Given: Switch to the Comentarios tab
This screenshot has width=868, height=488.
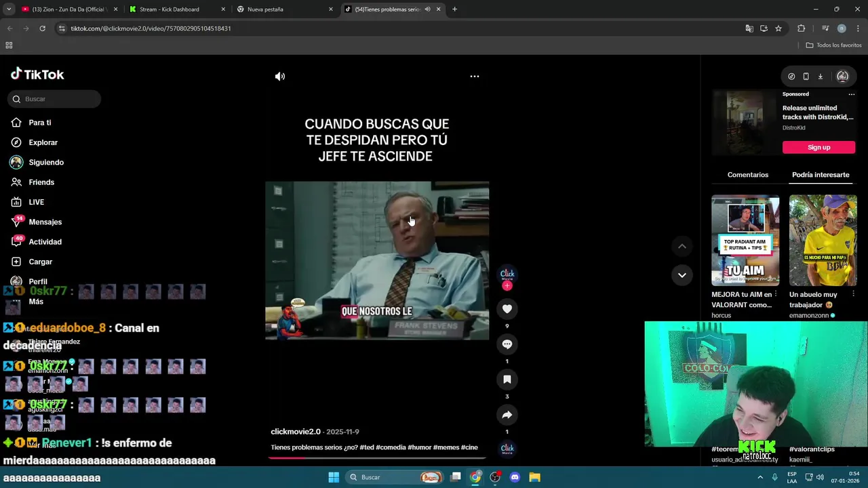Looking at the screenshot, I should [748, 175].
